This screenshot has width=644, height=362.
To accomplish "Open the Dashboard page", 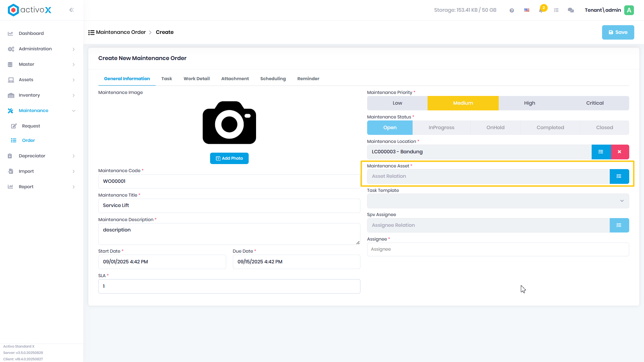I will [x=31, y=34].
